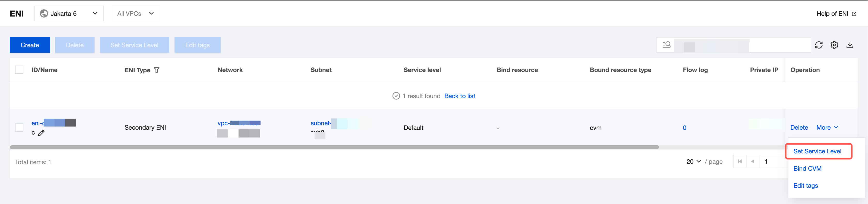Collapse the More operation dropdown
Viewport: 868px width, 204px height.
pos(827,128)
